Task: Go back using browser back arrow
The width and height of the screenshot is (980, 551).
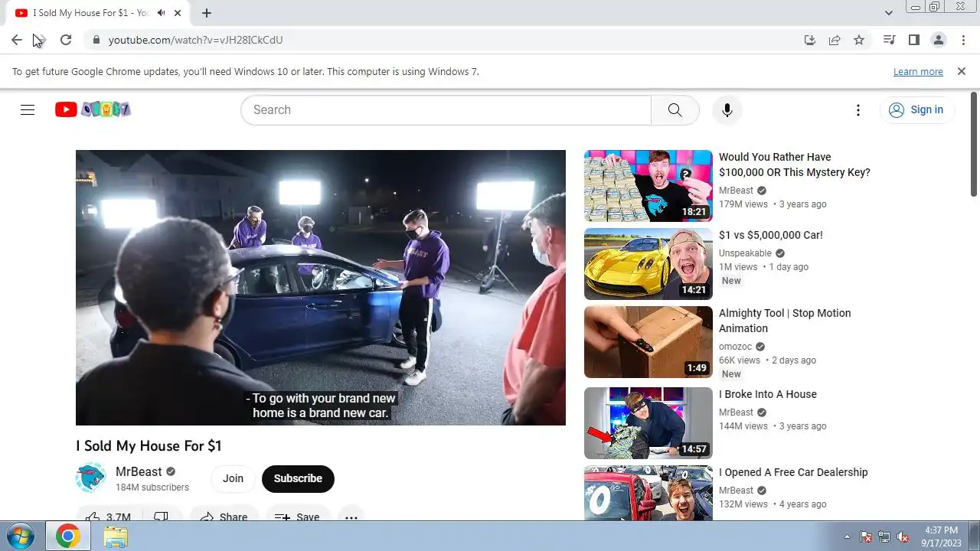Action: [x=16, y=40]
